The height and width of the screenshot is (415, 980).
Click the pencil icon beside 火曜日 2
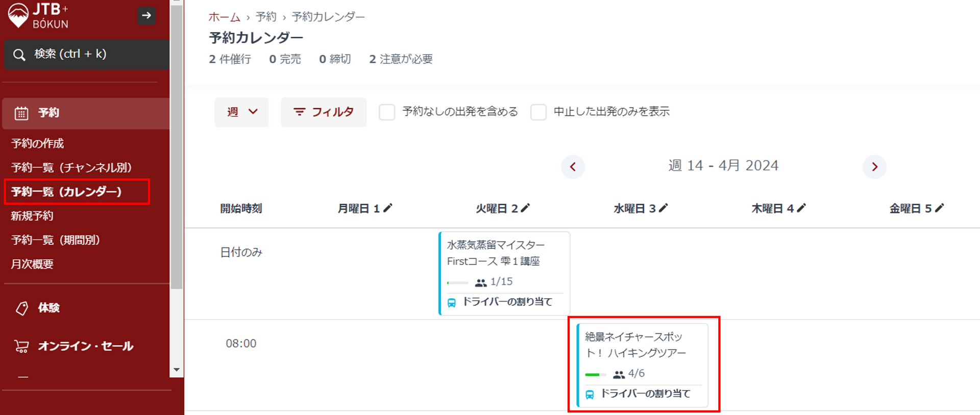[x=525, y=208]
